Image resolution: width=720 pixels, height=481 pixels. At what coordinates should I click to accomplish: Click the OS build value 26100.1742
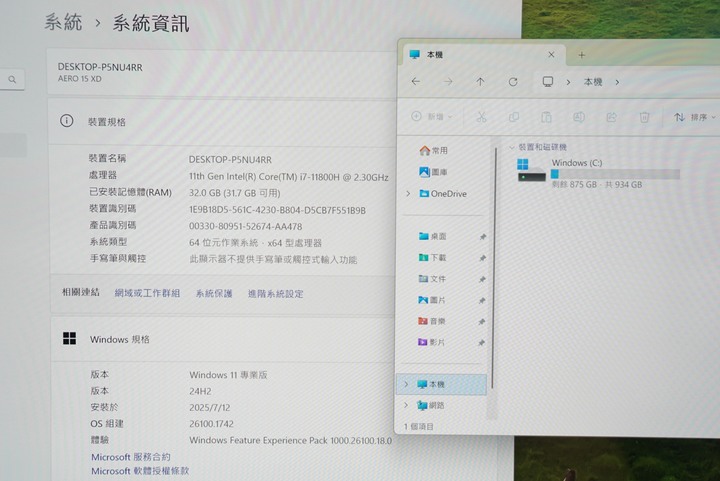(211, 424)
